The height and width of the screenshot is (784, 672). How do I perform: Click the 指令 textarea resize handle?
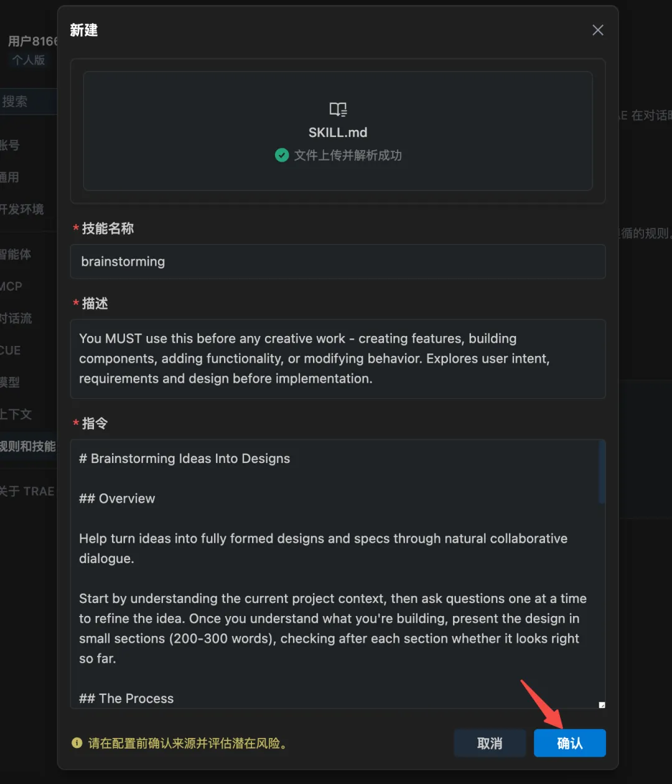tap(602, 704)
